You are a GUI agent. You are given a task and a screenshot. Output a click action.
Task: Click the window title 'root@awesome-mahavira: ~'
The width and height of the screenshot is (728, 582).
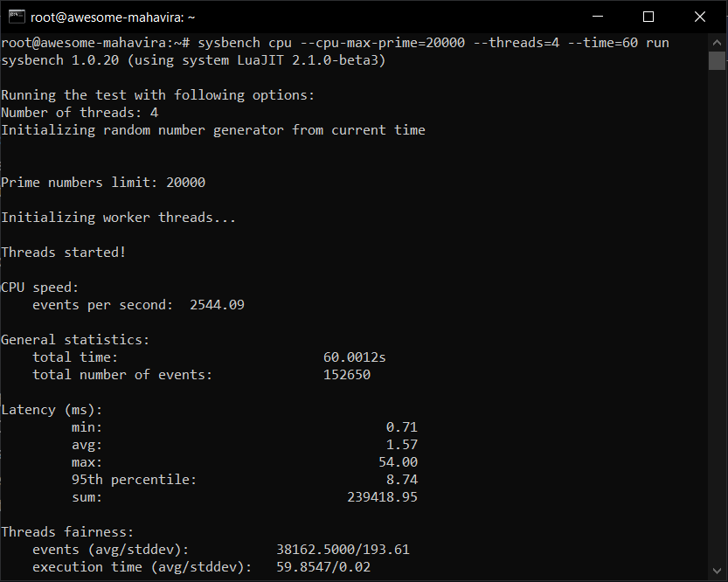coord(113,17)
